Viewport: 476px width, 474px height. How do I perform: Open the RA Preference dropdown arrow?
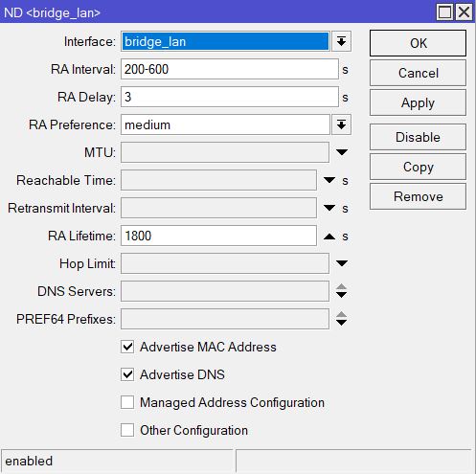coord(341,124)
